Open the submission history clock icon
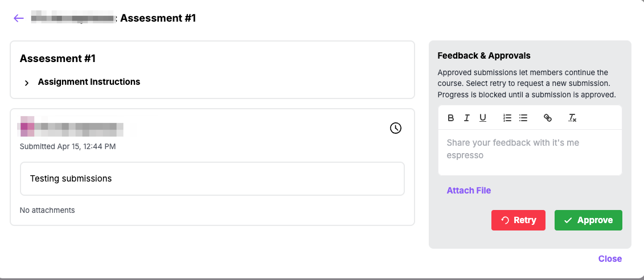This screenshot has height=280, width=644. (396, 128)
